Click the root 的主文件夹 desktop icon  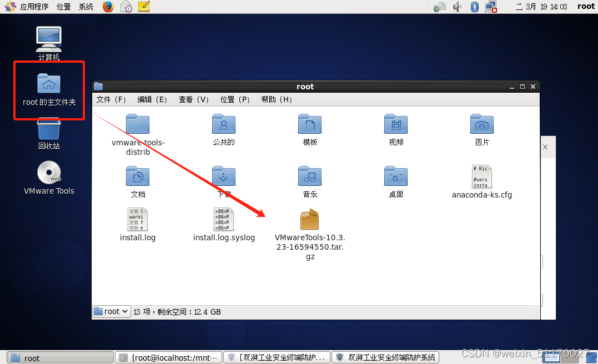[49, 84]
